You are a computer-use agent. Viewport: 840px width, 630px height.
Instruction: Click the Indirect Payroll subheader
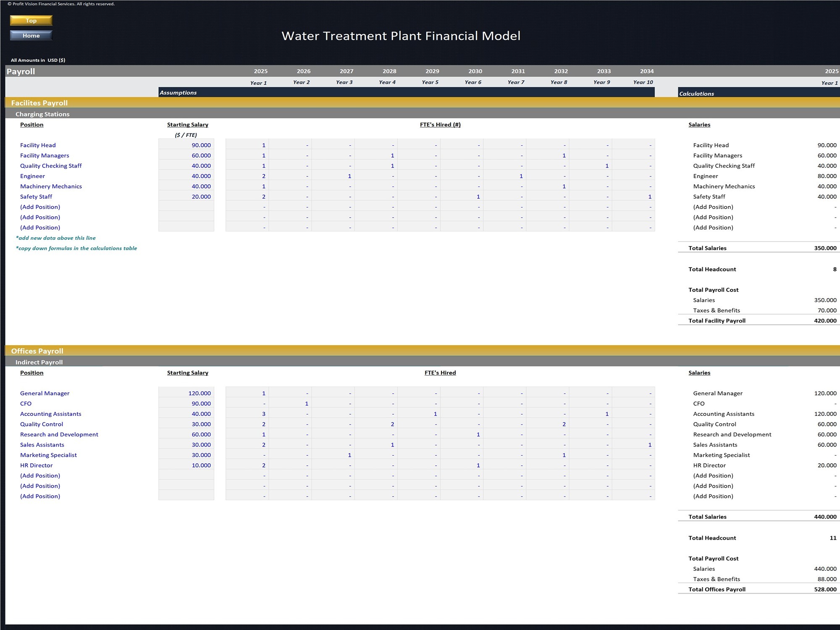tap(422, 362)
